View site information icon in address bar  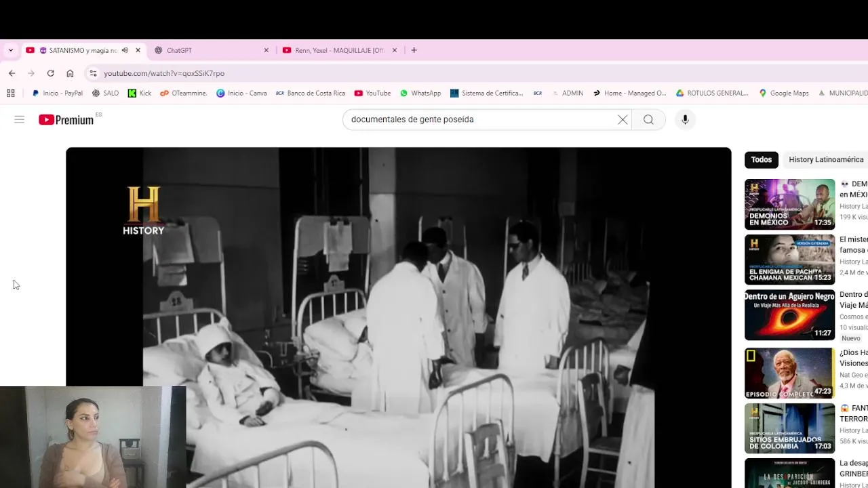tap(93, 73)
